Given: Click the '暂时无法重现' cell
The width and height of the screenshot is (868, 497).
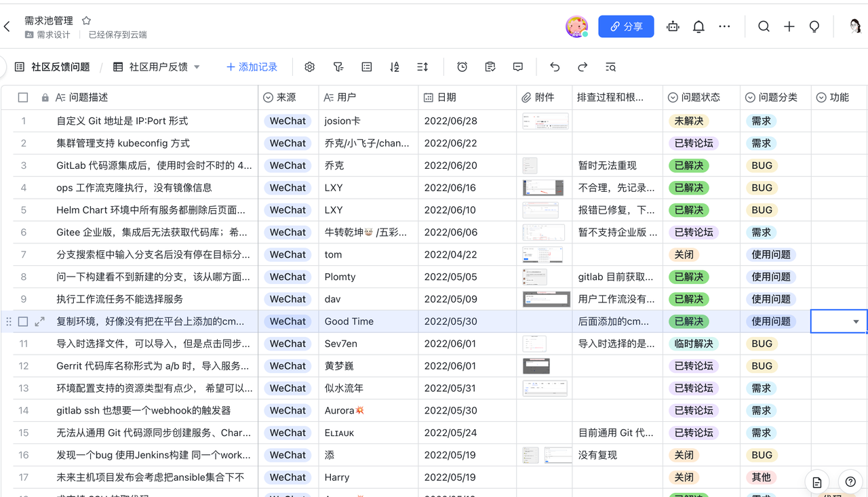Looking at the screenshot, I should point(617,165).
